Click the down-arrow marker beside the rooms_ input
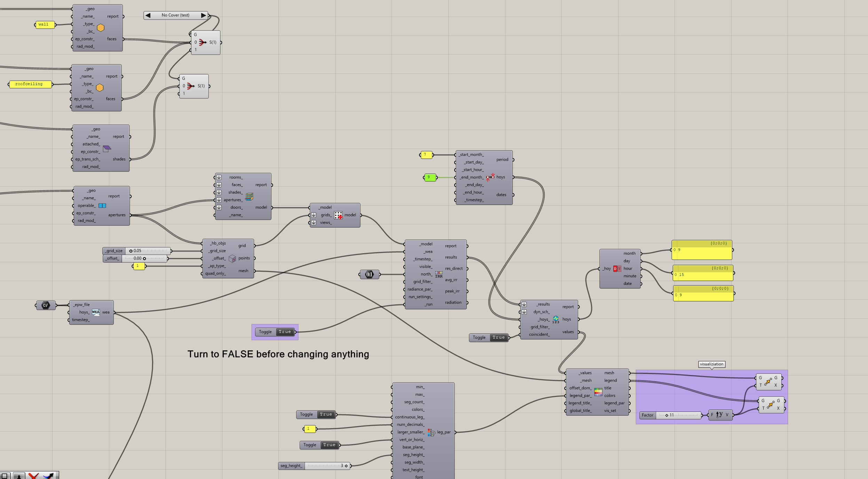 click(x=219, y=177)
